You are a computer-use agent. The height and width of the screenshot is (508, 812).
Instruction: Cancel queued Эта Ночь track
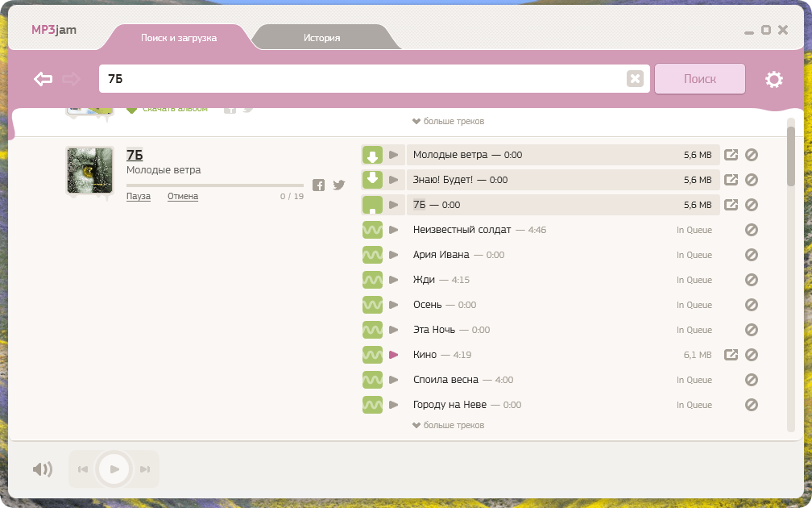(752, 330)
